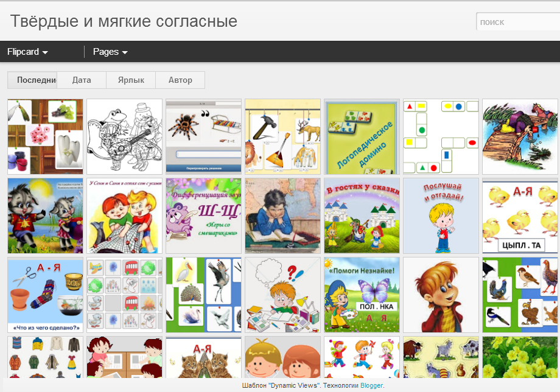Open the tarantula spider and sled thumbnail

[203, 137]
